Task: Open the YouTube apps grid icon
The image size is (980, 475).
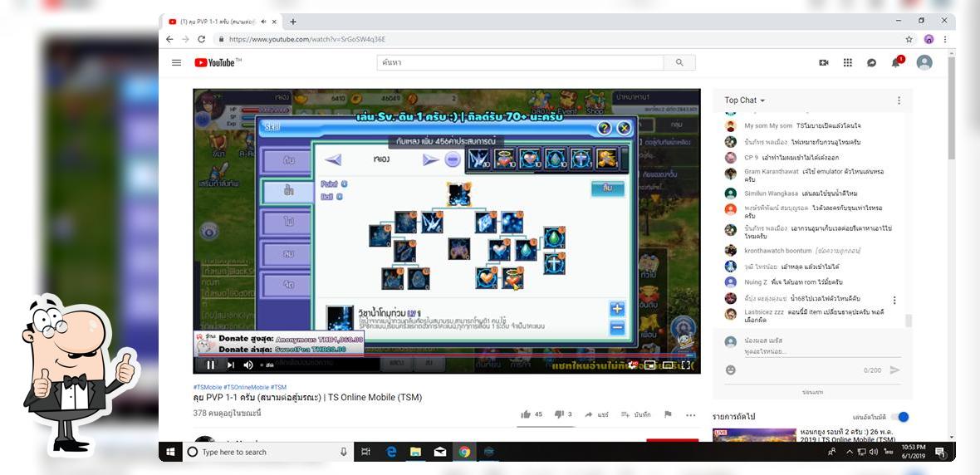Action: click(x=847, y=62)
